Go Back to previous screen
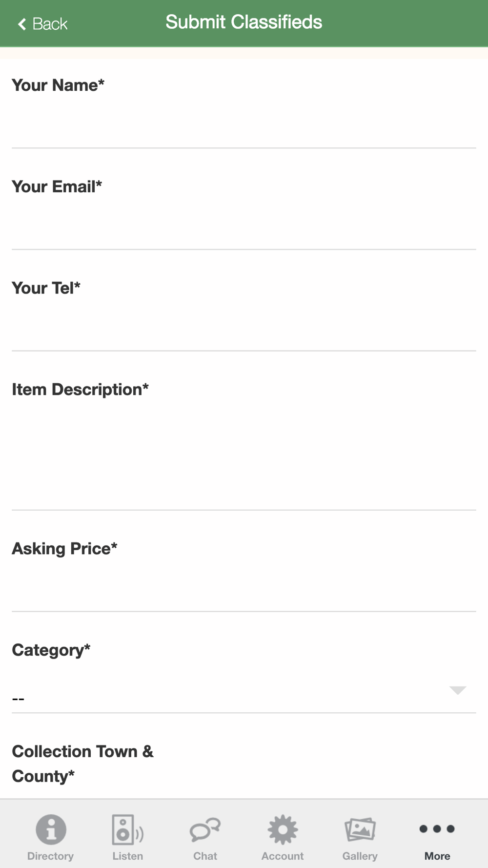488x868 pixels. (42, 24)
